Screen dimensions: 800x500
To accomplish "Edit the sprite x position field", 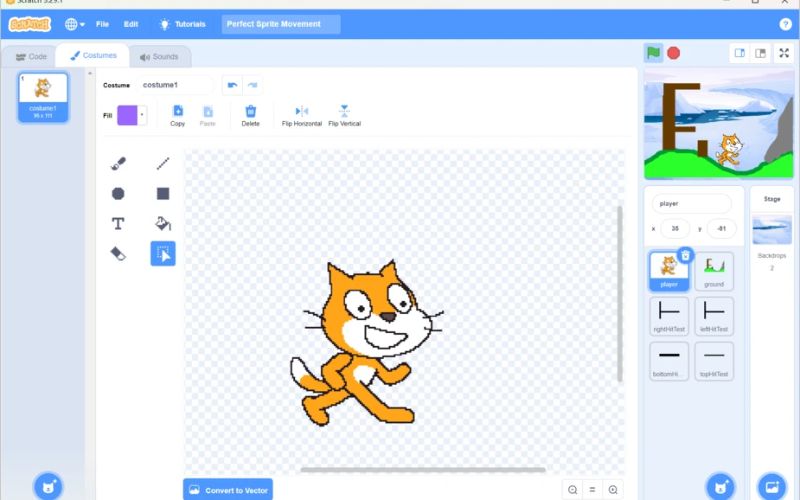I will coord(675,229).
